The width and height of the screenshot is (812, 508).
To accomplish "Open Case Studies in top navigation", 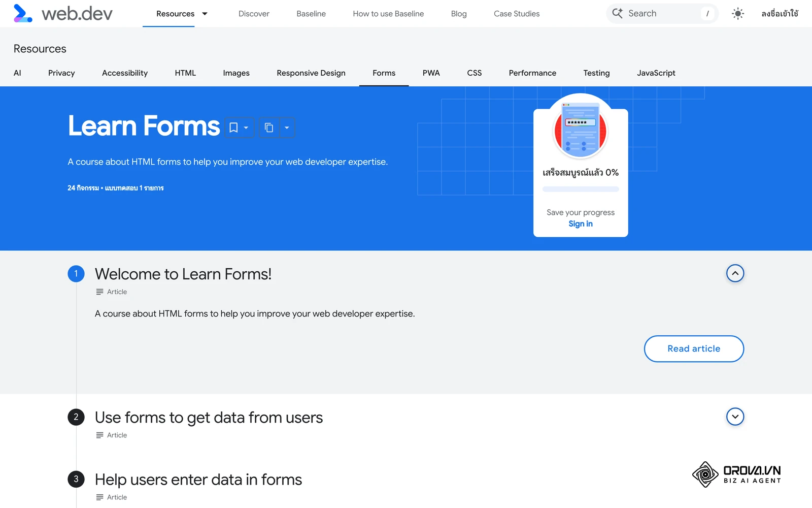I will pyautogui.click(x=517, y=14).
